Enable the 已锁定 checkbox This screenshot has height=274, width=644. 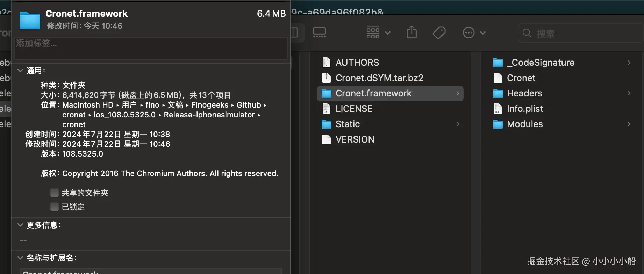point(54,207)
